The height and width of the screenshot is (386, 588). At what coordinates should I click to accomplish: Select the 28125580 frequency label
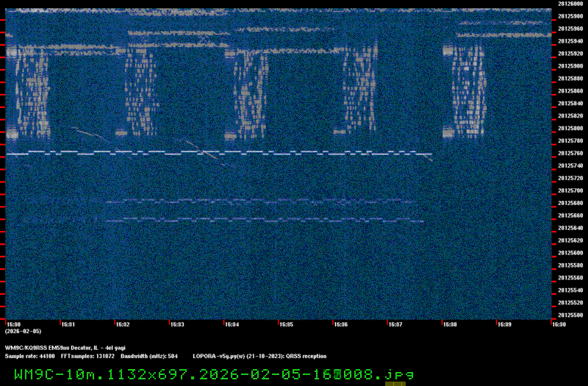tap(570, 265)
